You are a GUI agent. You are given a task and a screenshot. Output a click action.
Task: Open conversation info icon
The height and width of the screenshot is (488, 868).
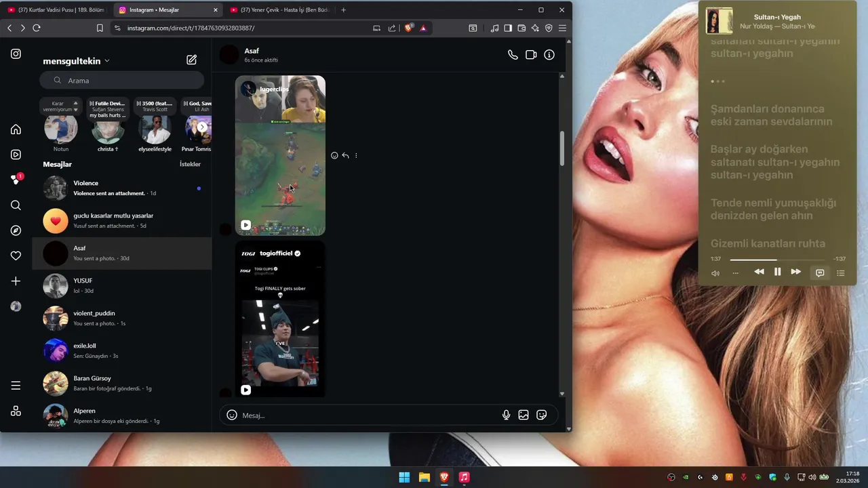tap(549, 55)
